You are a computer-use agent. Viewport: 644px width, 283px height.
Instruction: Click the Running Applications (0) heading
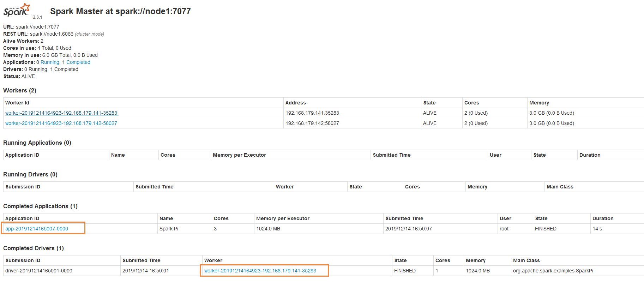click(37, 143)
